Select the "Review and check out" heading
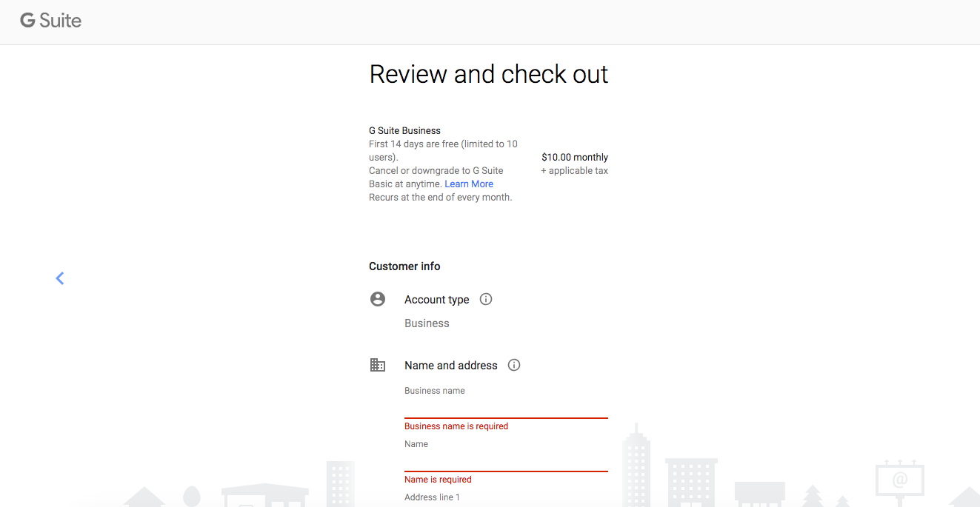Screen dimensions: 980x507 click(x=489, y=74)
